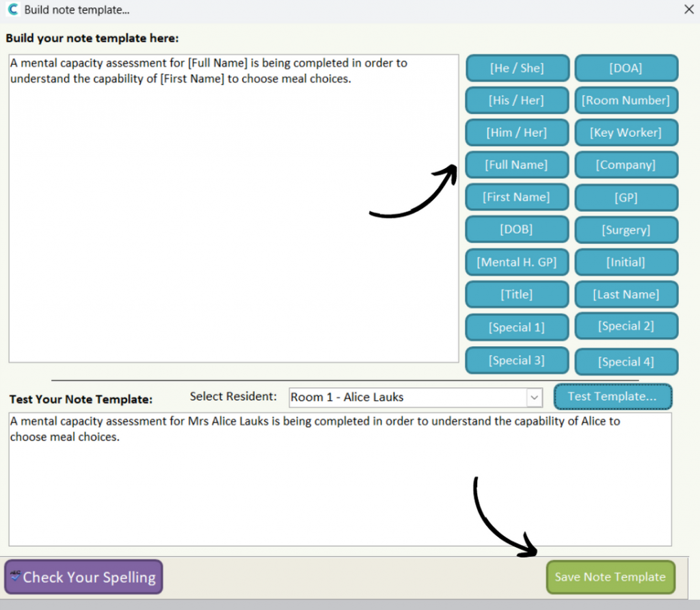Insert the [DOA] placeholder
700x610 pixels.
point(626,68)
